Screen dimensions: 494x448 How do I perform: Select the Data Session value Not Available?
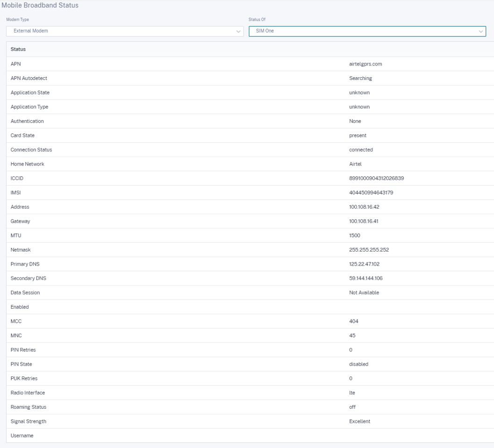(x=364, y=293)
